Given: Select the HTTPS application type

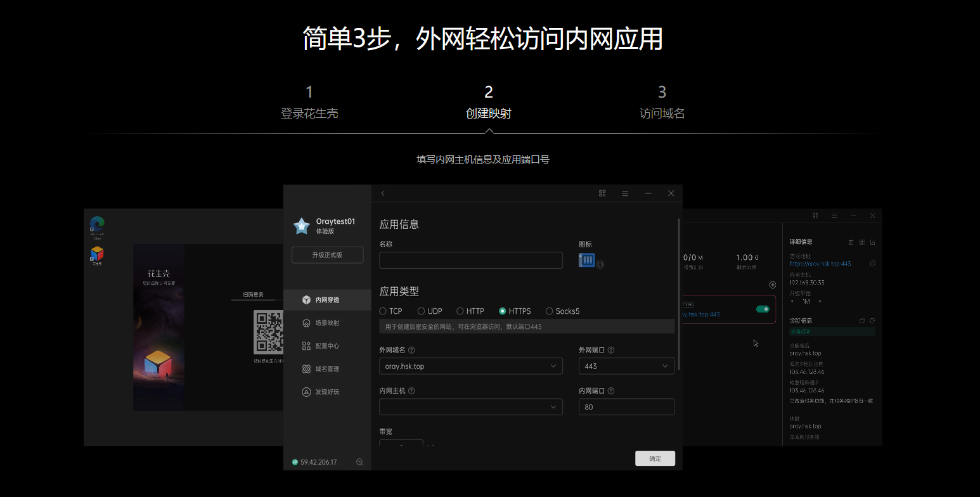Looking at the screenshot, I should tap(515, 311).
